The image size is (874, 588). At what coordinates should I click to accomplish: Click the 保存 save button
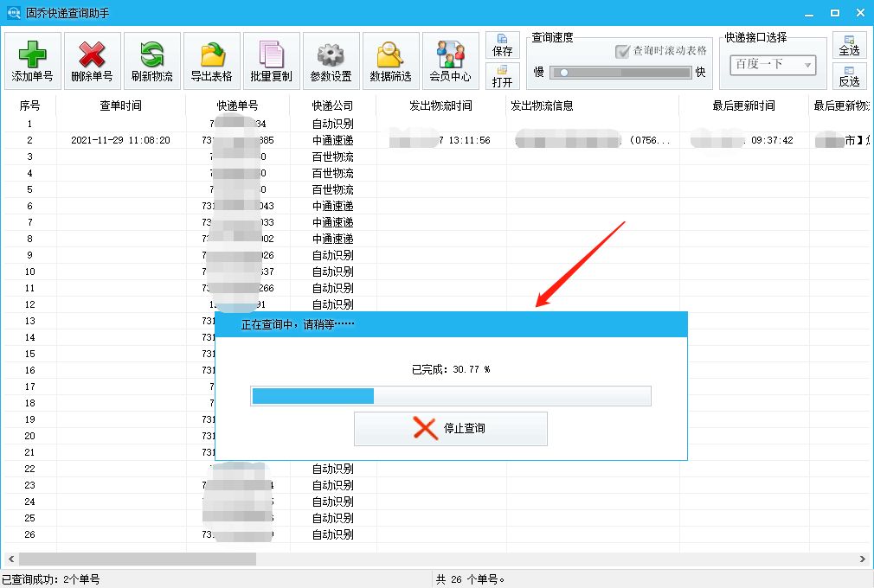click(502, 45)
